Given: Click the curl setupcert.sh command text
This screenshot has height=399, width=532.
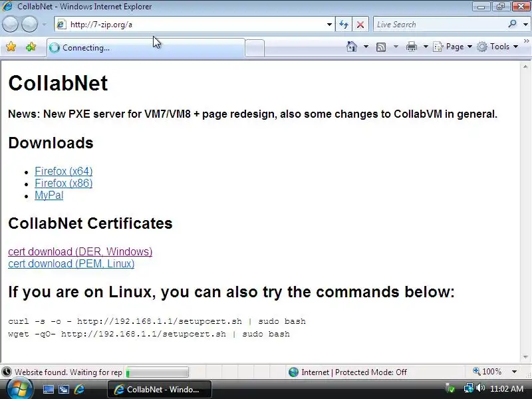Looking at the screenshot, I should click(x=157, y=321).
